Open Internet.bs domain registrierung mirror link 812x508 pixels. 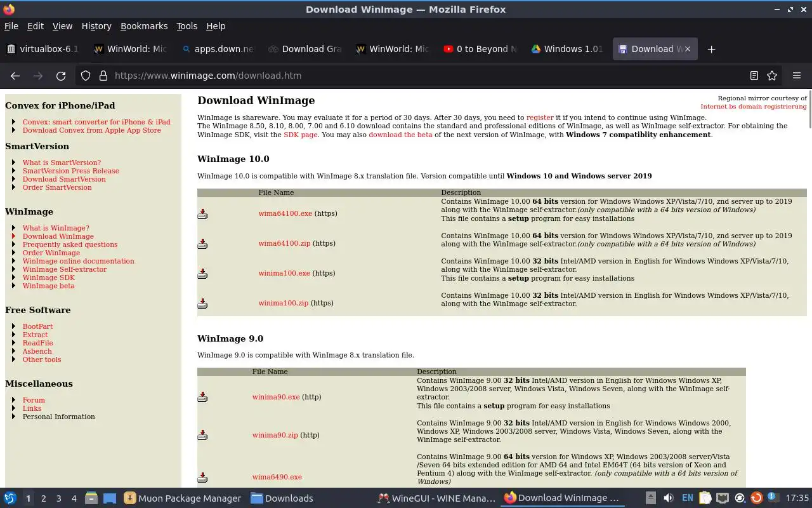click(754, 107)
